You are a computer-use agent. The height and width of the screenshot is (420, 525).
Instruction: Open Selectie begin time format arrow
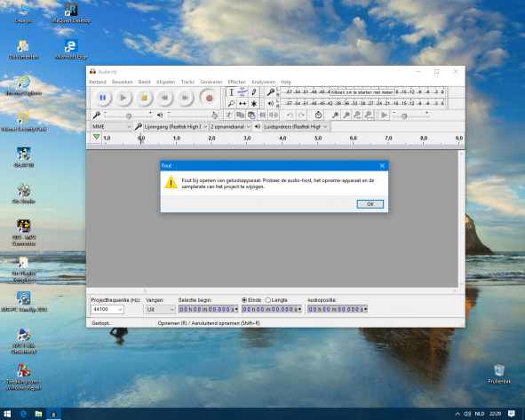tap(236, 309)
